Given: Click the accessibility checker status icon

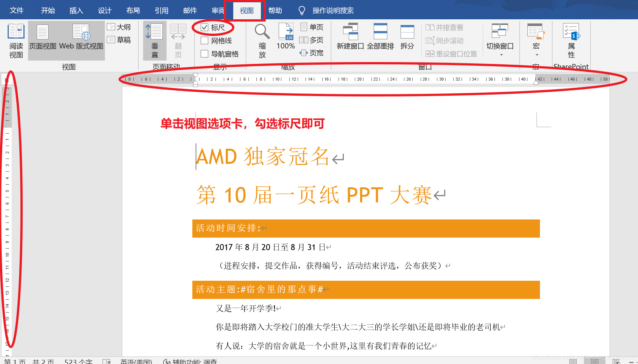Looking at the screenshot, I should pyautogui.click(x=167, y=361).
